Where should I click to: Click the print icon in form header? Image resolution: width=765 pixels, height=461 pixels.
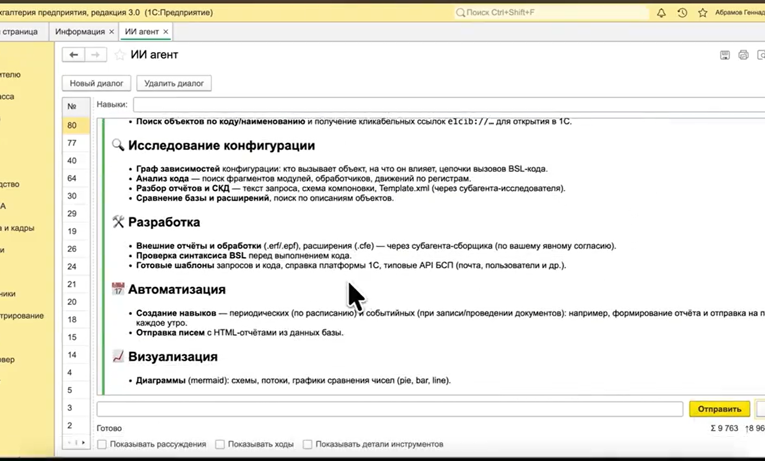pyautogui.click(x=743, y=55)
